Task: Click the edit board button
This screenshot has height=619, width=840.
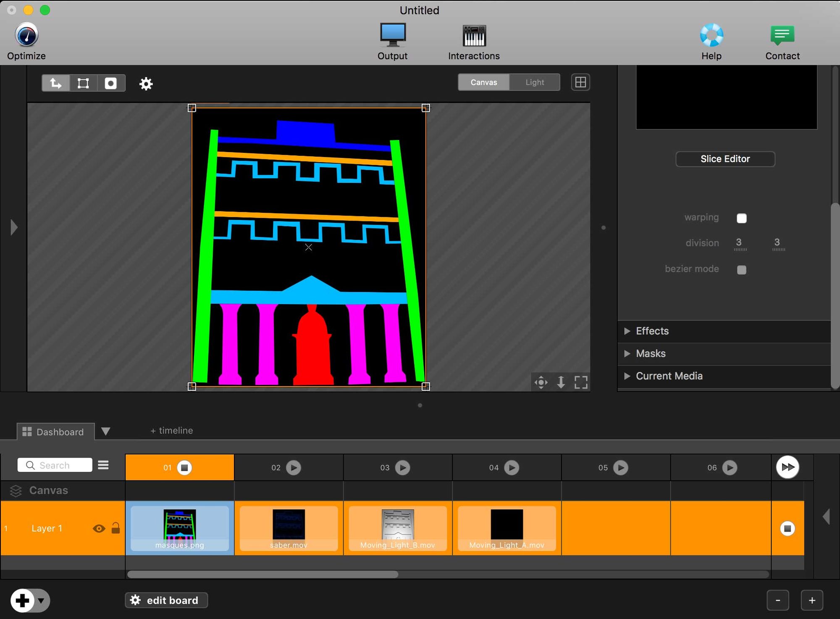Action: pos(166,600)
